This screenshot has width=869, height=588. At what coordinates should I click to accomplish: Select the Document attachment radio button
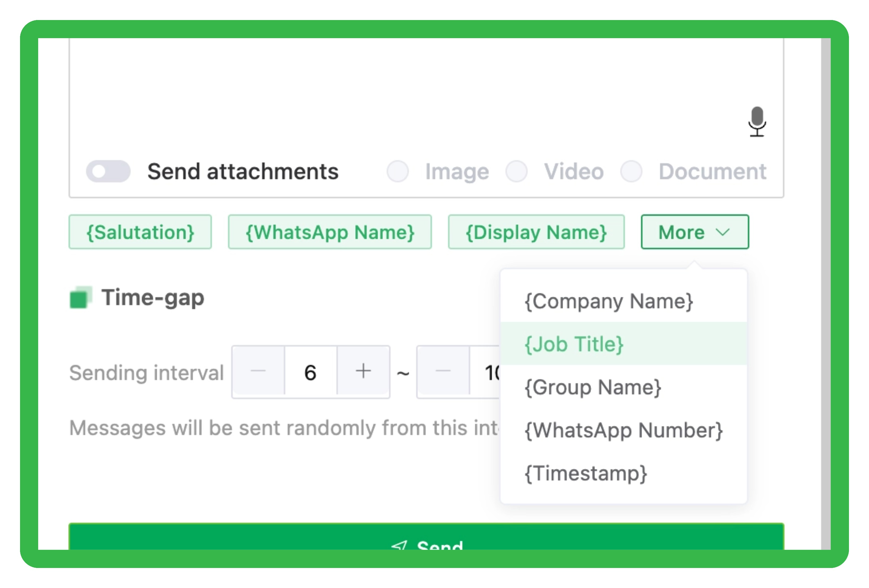coord(632,171)
